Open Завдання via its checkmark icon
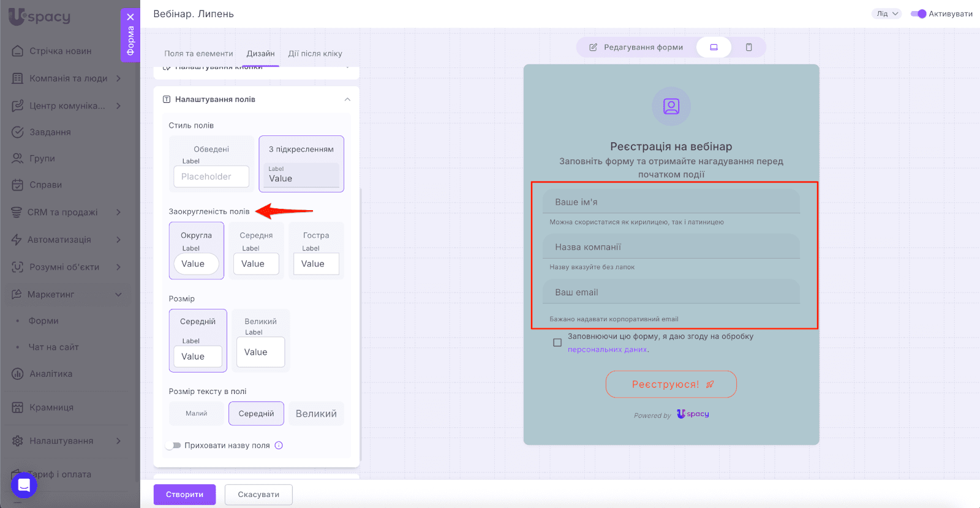Image resolution: width=980 pixels, height=508 pixels. coord(18,132)
